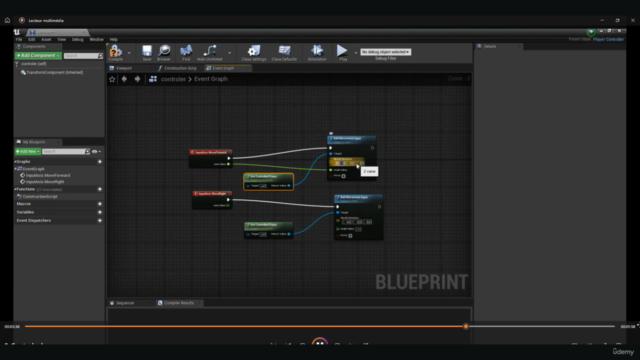Open the Edit menu

tap(31, 40)
